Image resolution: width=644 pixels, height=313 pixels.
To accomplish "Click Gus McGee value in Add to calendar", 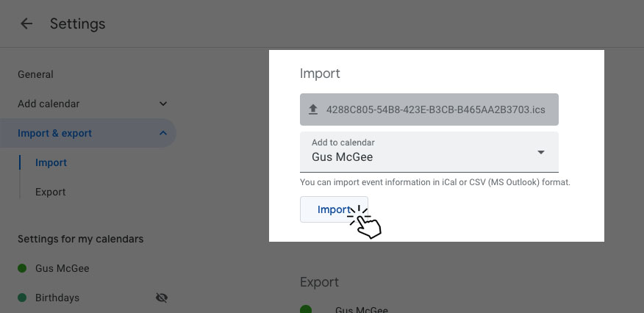I will pos(343,156).
